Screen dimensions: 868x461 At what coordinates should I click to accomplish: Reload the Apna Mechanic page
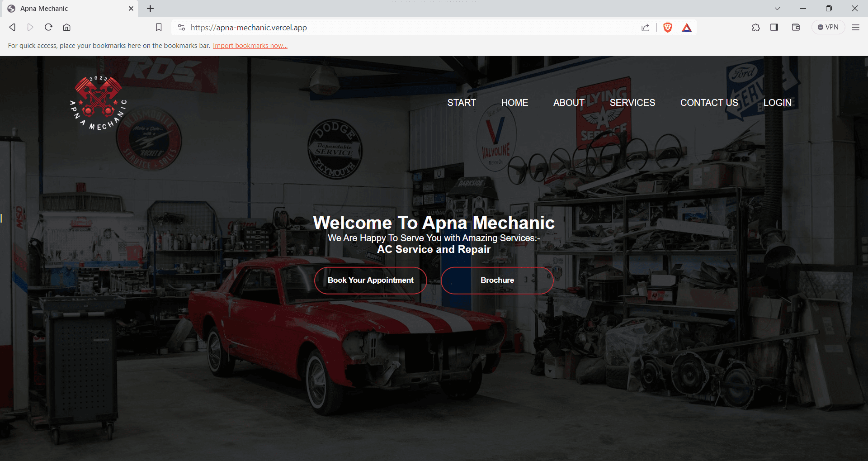48,27
